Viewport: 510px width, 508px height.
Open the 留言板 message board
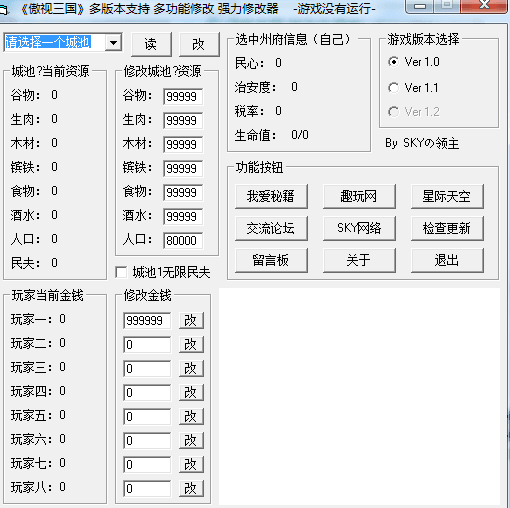tap(271, 260)
